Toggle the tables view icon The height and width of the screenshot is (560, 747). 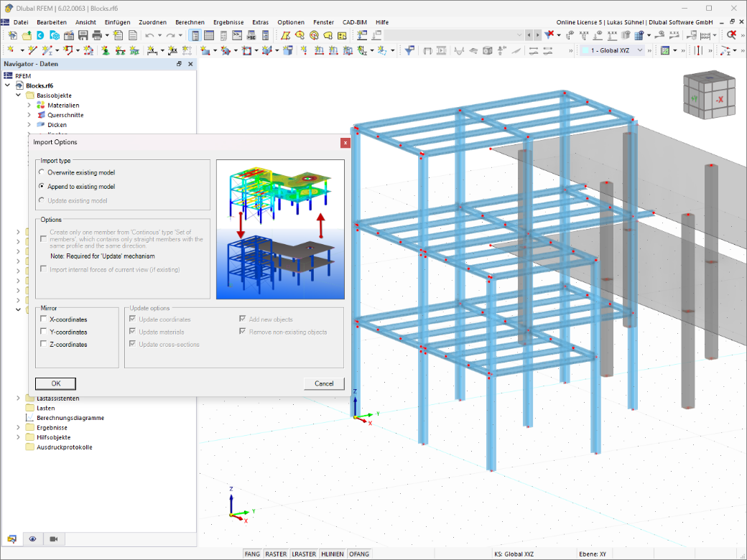coord(209,35)
